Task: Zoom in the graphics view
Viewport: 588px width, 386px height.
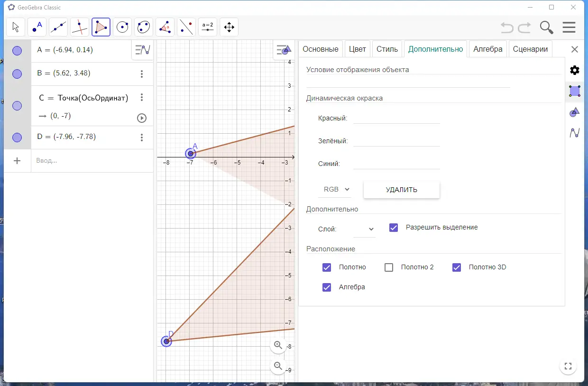Action: click(278, 345)
